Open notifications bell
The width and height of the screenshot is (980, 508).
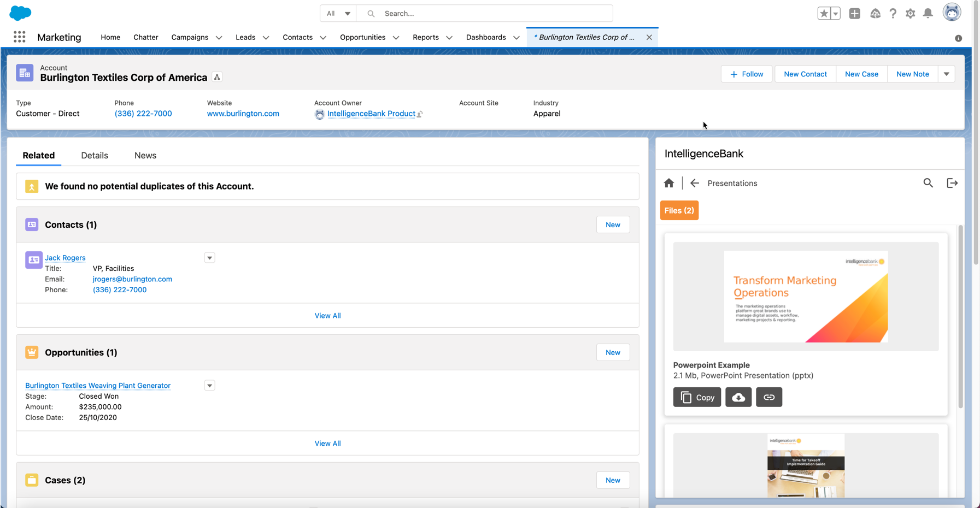pos(928,14)
